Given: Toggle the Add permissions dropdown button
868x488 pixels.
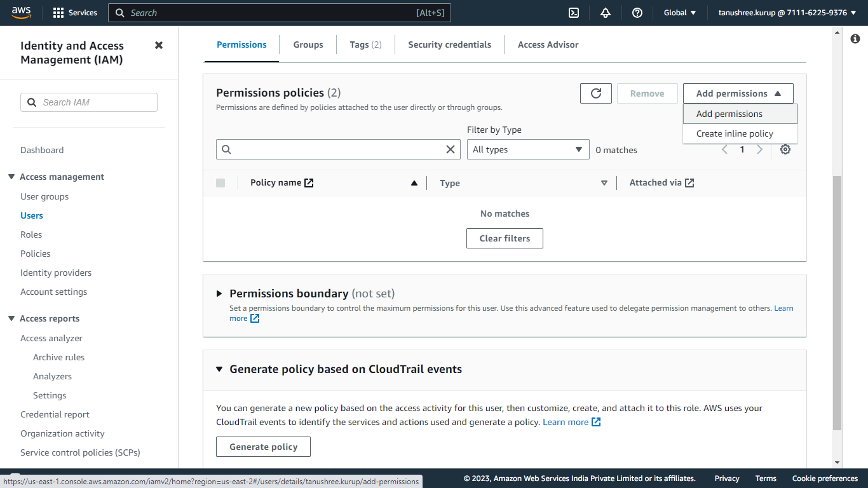Looking at the screenshot, I should (x=738, y=93).
